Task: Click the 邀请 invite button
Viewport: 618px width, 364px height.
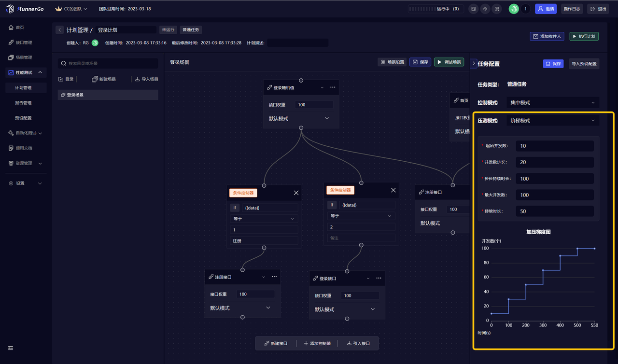Action: 546,9
